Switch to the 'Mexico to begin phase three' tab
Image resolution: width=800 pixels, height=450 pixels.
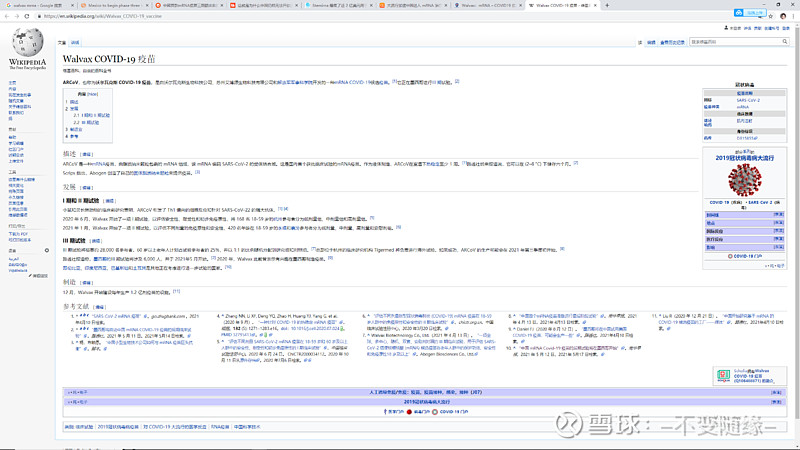[114, 5]
